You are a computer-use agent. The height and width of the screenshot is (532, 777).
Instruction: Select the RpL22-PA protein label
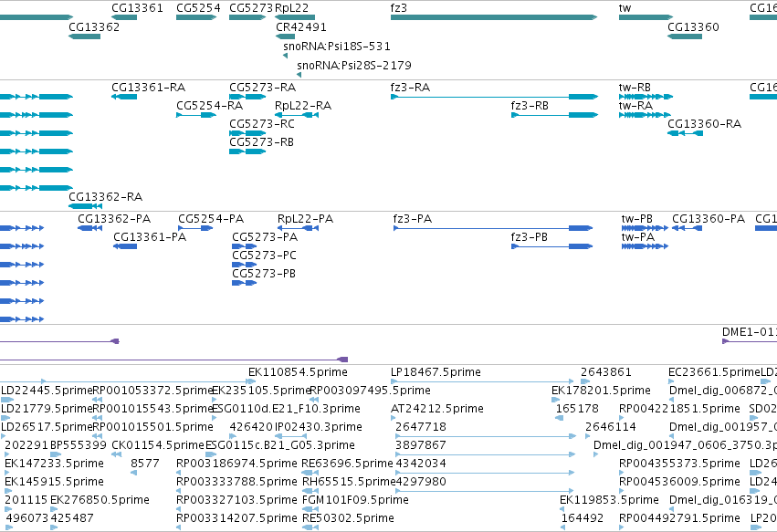tap(305, 218)
